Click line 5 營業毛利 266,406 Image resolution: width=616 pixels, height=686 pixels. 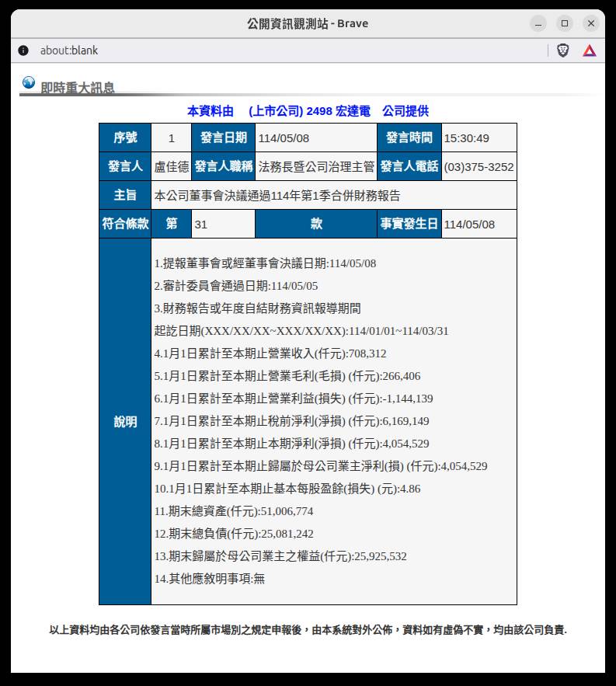287,376
